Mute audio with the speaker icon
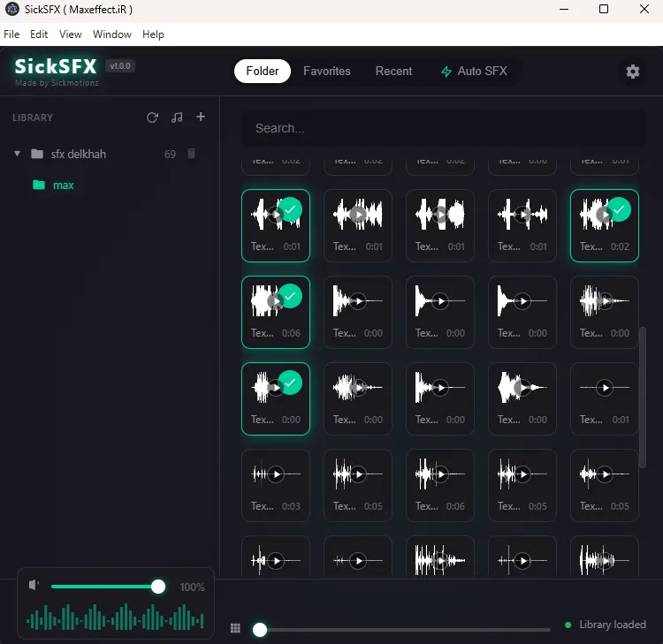This screenshot has width=663, height=644. coord(34,585)
